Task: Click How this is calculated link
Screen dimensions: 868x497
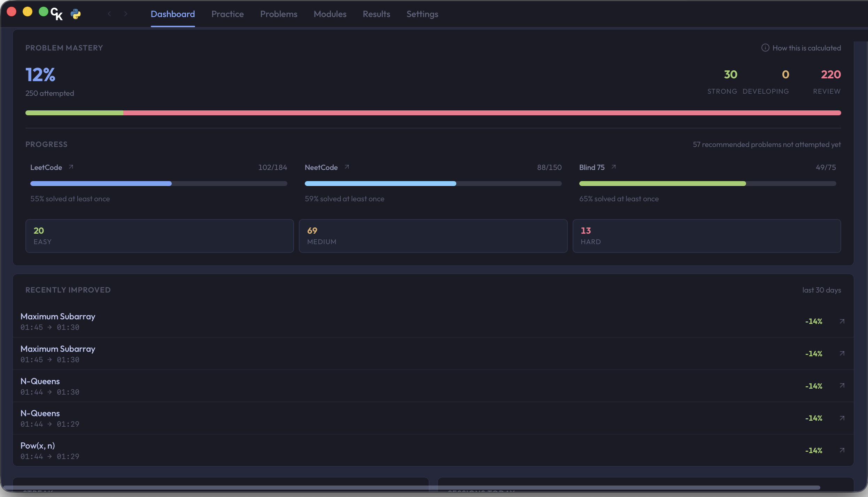Action: pos(806,48)
